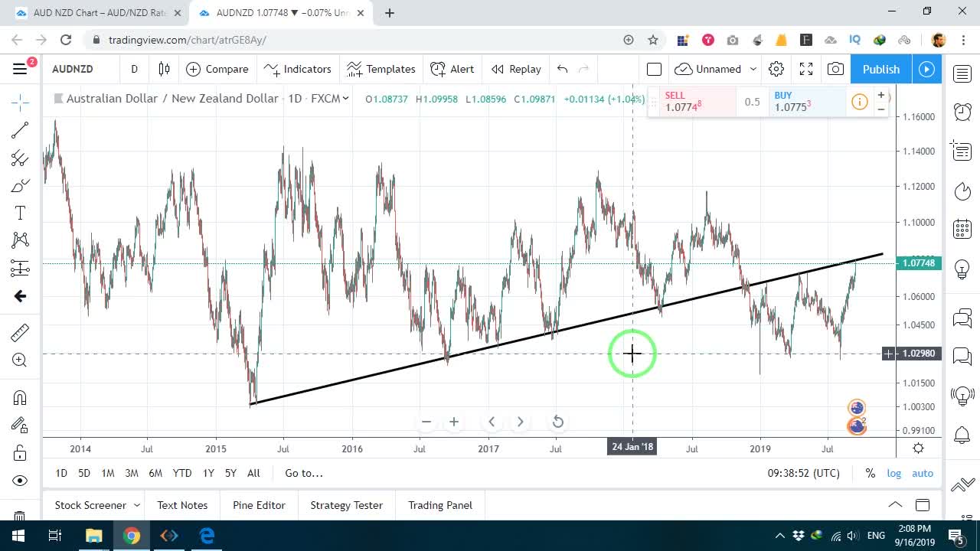Open the orange info icon near BUY
This screenshot has height=551, width=980.
point(860,102)
